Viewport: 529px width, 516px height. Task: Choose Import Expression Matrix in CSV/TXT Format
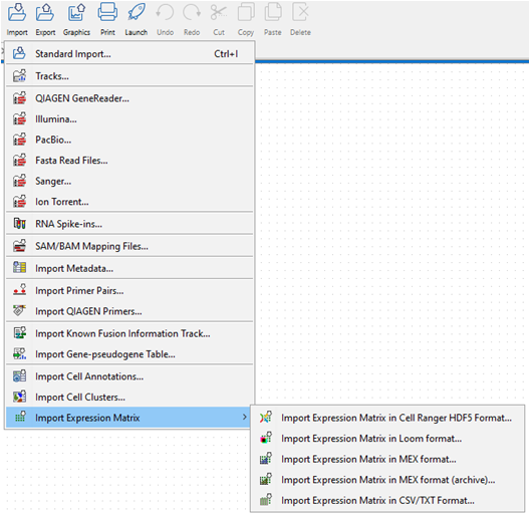[388, 500]
